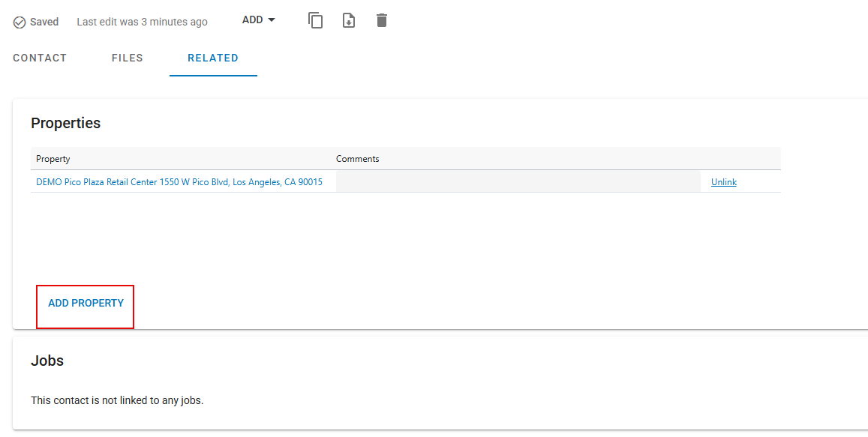Click 'This contact is not linked to any jobs.'
This screenshot has width=868, height=437.
pos(117,400)
